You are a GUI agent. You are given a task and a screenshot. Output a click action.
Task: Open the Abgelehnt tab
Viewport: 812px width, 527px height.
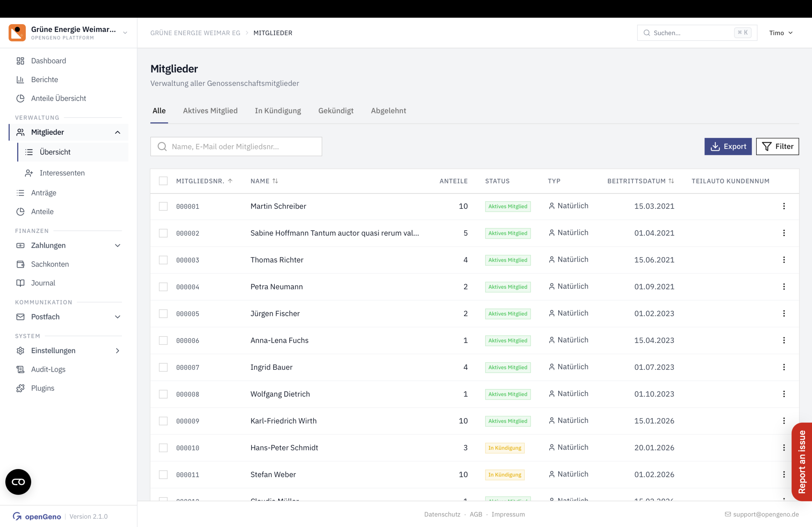[388, 111]
